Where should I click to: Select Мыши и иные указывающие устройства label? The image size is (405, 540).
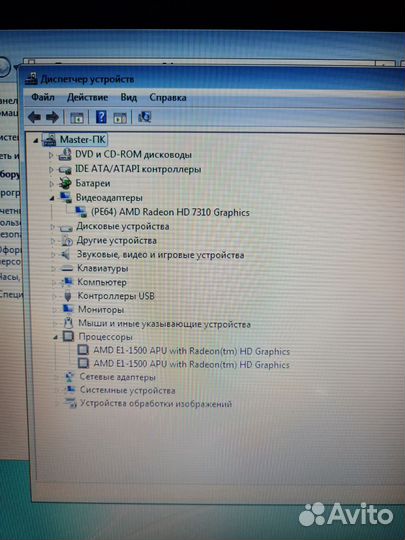pos(164,324)
